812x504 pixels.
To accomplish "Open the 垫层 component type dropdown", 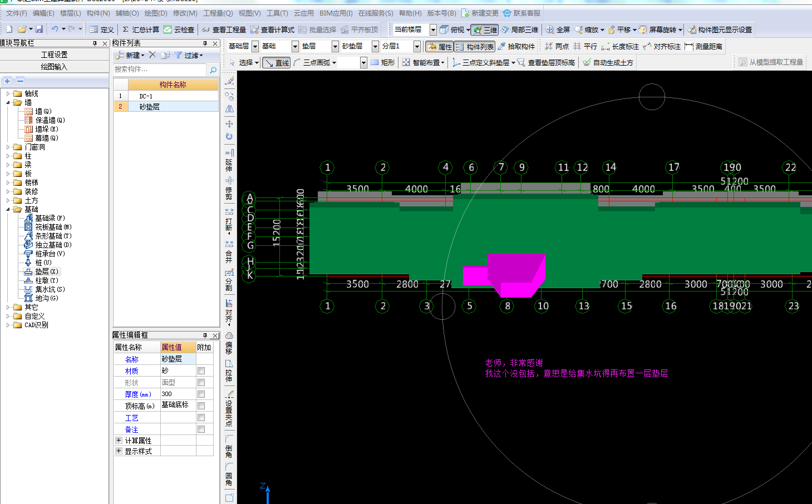I will (x=335, y=46).
